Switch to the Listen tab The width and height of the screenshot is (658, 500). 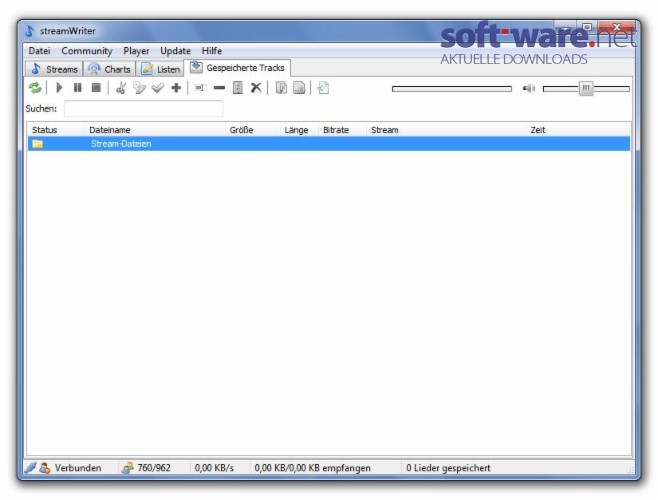point(161,69)
